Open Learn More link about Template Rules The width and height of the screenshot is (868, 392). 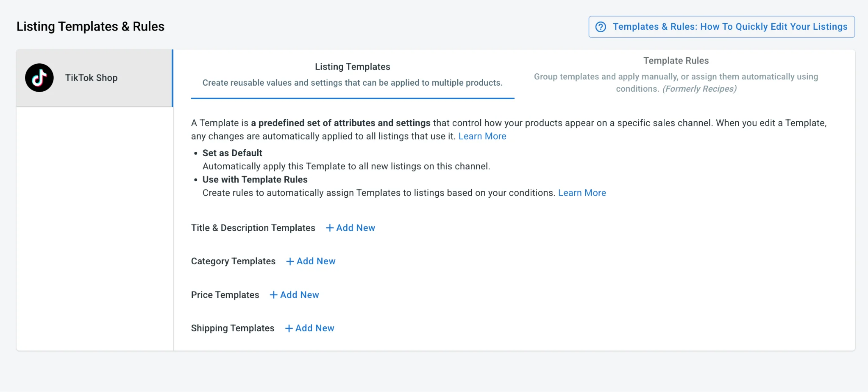click(582, 193)
